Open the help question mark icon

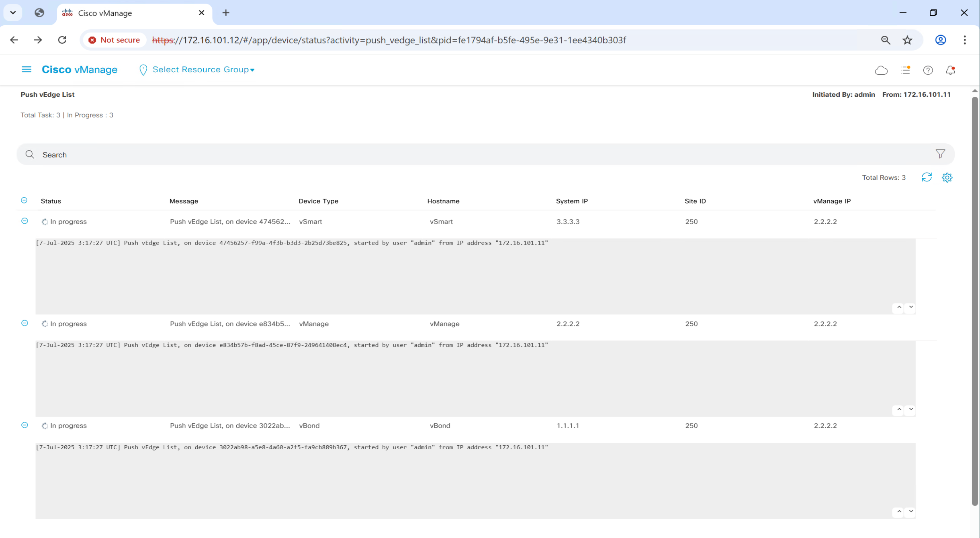point(928,70)
